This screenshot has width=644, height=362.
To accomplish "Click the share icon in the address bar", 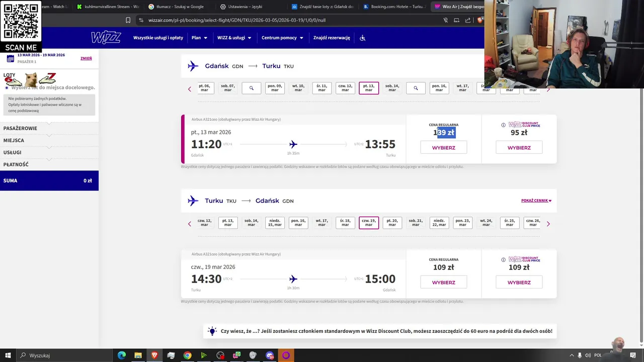I will click(x=468, y=20).
